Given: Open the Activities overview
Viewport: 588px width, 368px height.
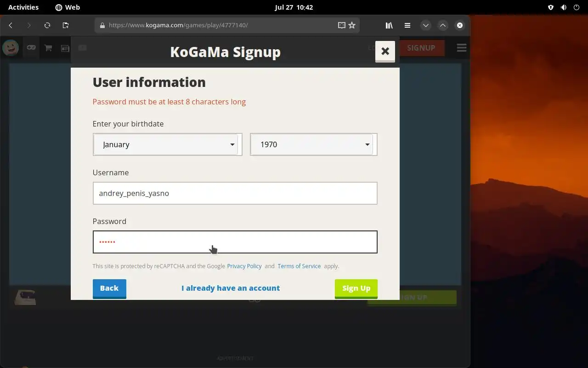Looking at the screenshot, I should [23, 7].
